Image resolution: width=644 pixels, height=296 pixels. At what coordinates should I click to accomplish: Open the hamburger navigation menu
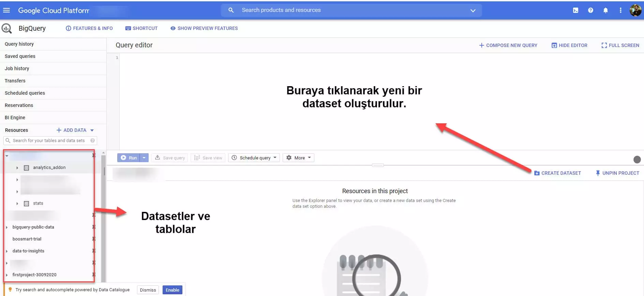(6, 10)
